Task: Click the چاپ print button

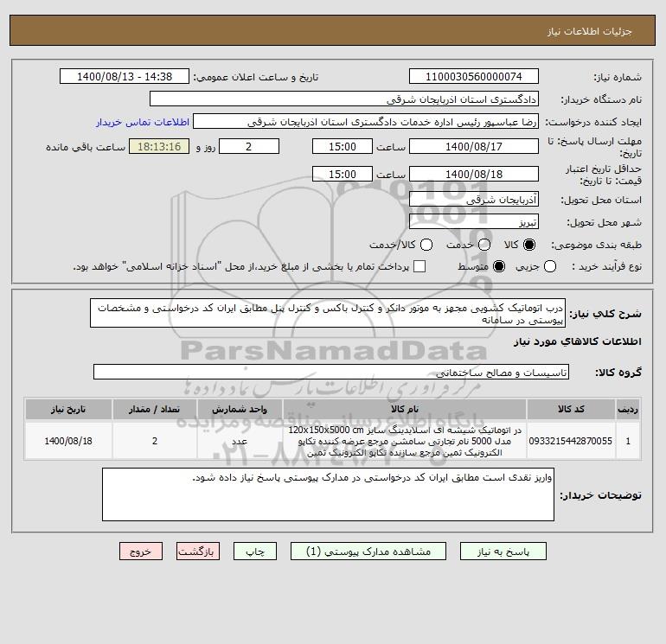Action: click(255, 552)
